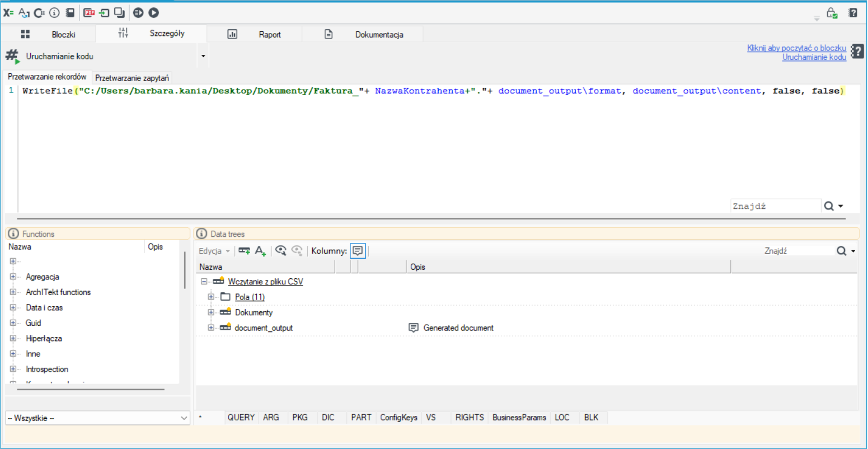The height and width of the screenshot is (449, 868).
Task: Click the padlock icon at top right
Action: (x=832, y=12)
